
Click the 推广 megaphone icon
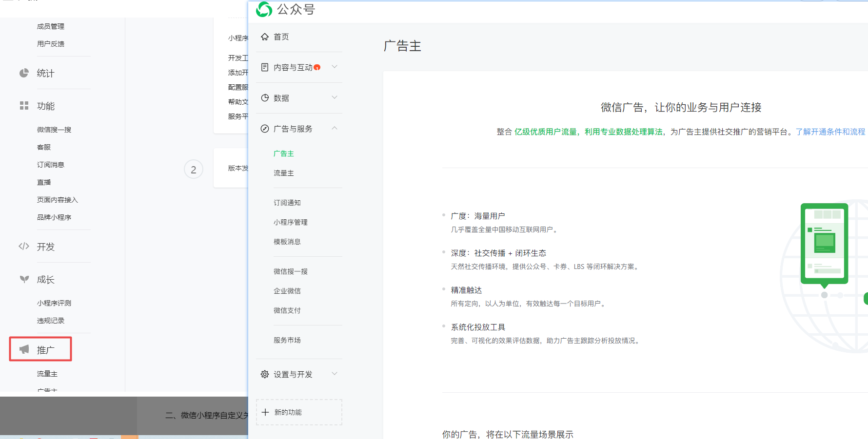tap(24, 349)
